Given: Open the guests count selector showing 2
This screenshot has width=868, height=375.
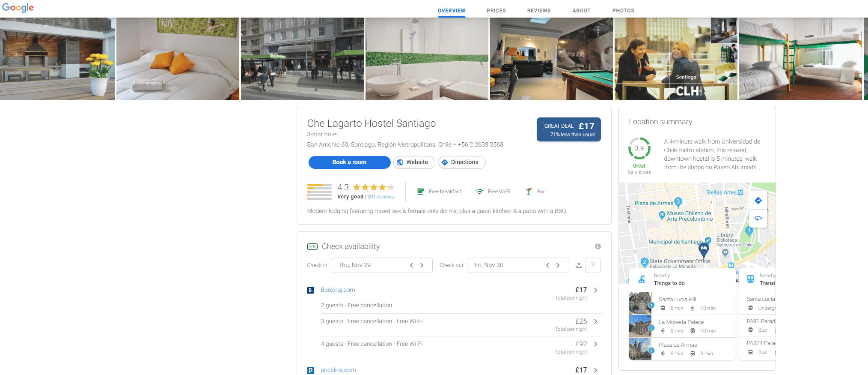Looking at the screenshot, I should coord(593,265).
